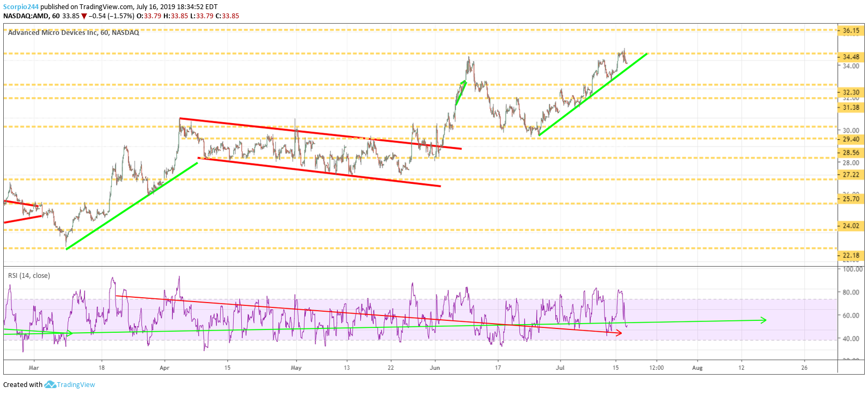Screen dimensions: 868x394
Task: Click the 22.18 price level label
Action: [x=851, y=256]
